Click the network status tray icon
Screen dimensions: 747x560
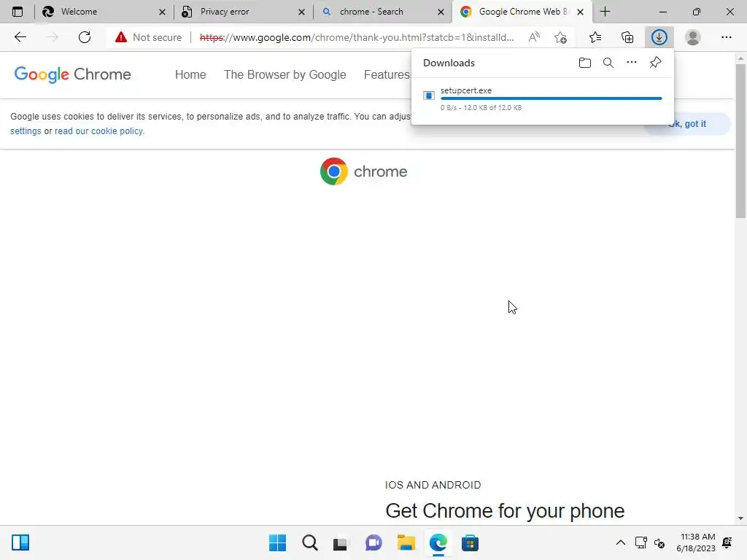641,542
